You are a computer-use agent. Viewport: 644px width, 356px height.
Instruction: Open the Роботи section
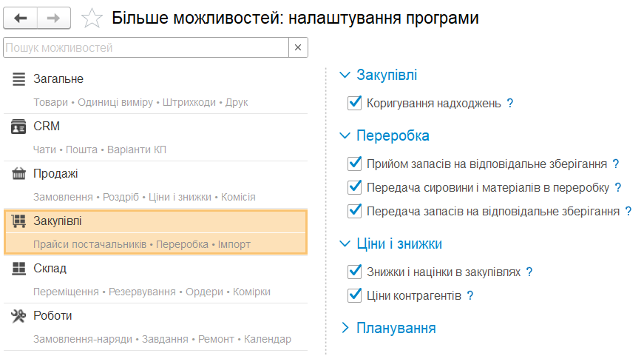click(52, 316)
